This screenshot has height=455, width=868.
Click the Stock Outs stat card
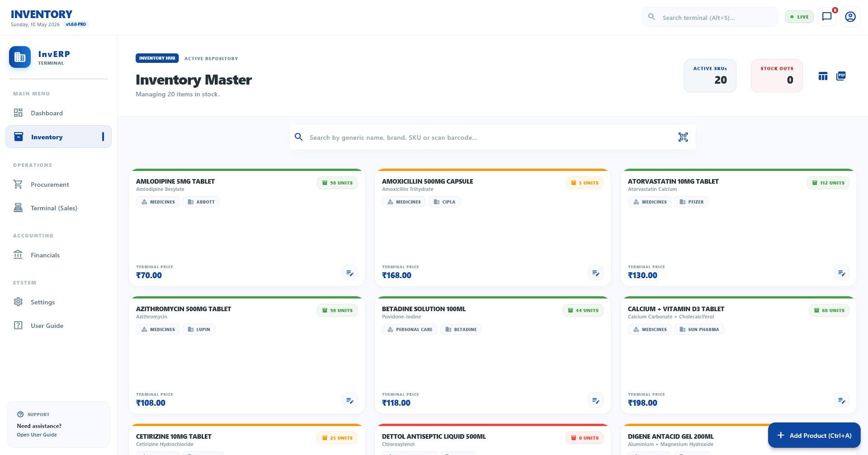[777, 76]
